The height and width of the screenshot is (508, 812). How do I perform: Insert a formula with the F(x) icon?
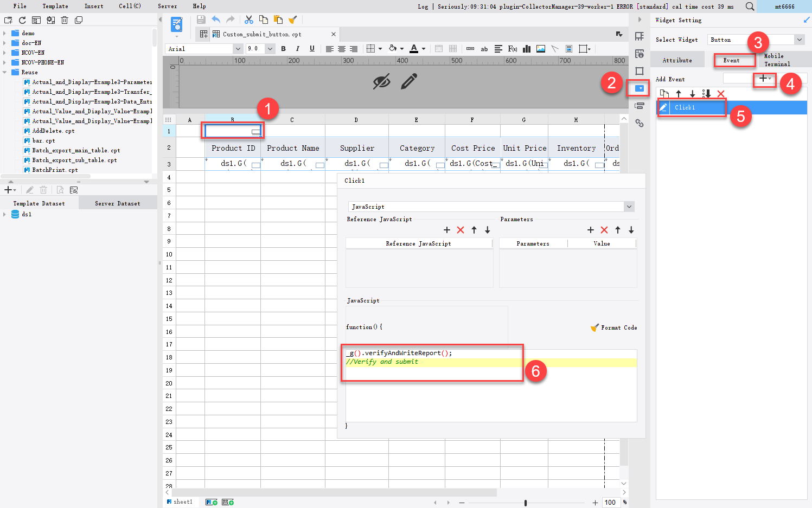point(512,49)
